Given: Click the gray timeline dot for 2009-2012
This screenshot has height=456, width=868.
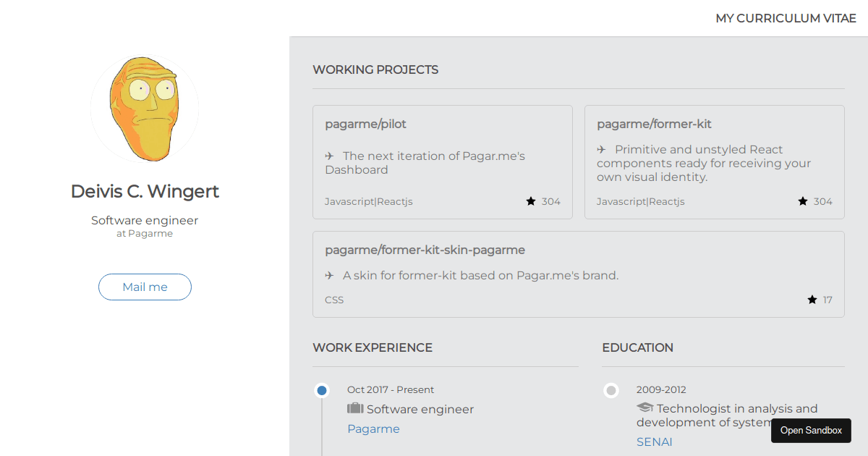Looking at the screenshot, I should 611,391.
